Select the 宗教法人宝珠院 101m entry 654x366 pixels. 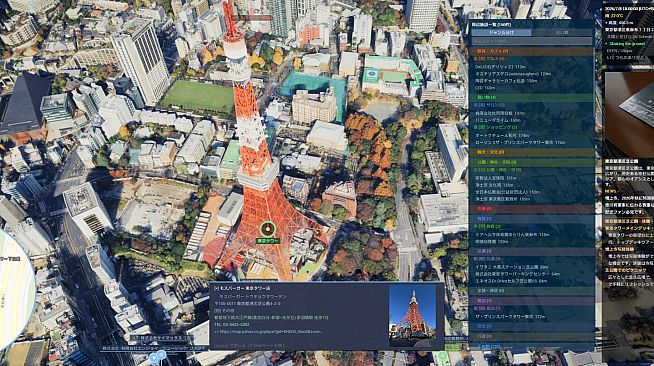(496, 178)
